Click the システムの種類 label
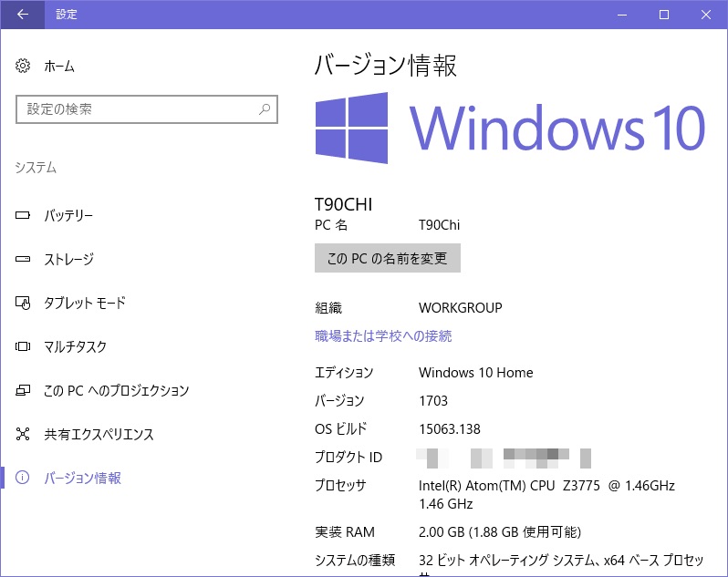The width and height of the screenshot is (728, 577). 355,561
